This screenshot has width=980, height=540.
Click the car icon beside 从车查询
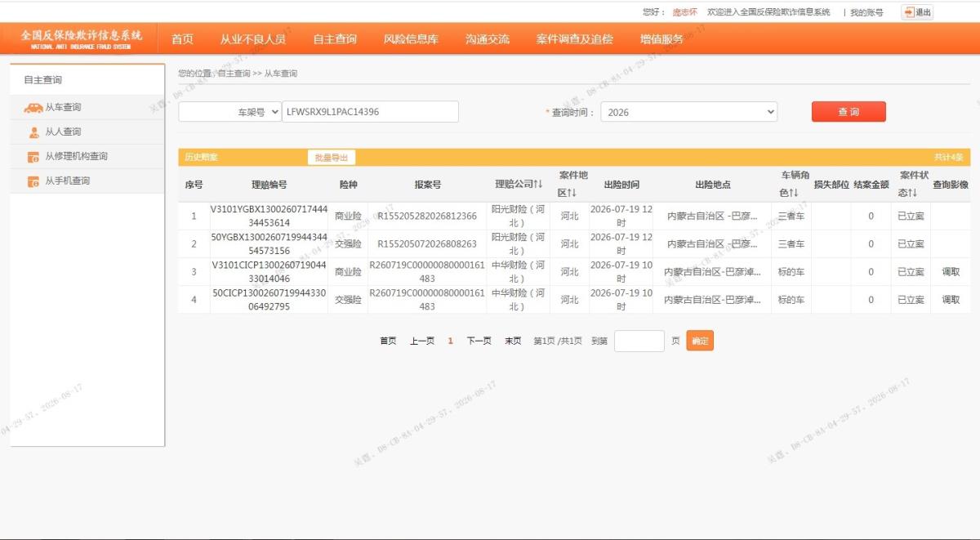[33, 108]
